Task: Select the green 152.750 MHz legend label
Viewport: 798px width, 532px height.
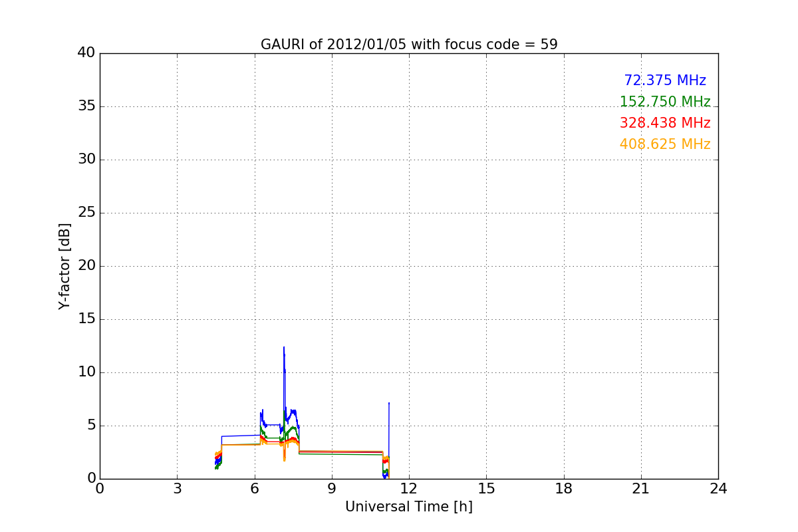Action: click(x=665, y=102)
